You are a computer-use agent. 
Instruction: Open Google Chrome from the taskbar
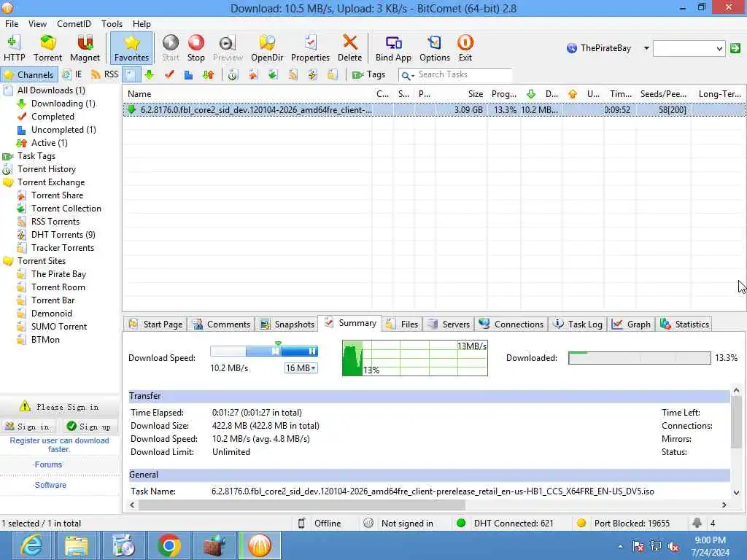coord(169,545)
